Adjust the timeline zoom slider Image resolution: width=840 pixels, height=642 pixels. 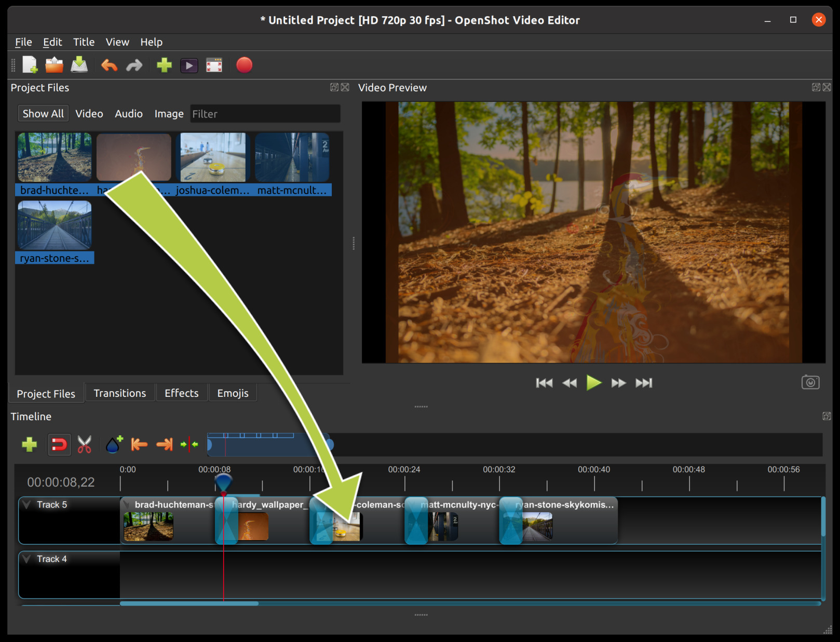[270, 444]
